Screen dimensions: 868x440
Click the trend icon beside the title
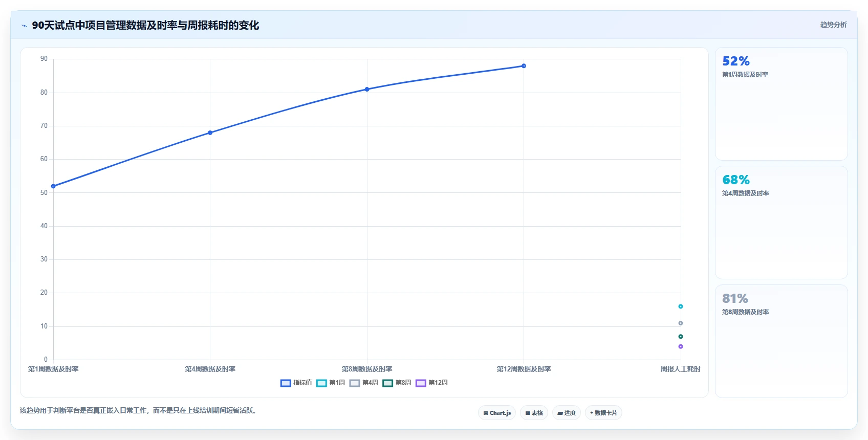24,26
